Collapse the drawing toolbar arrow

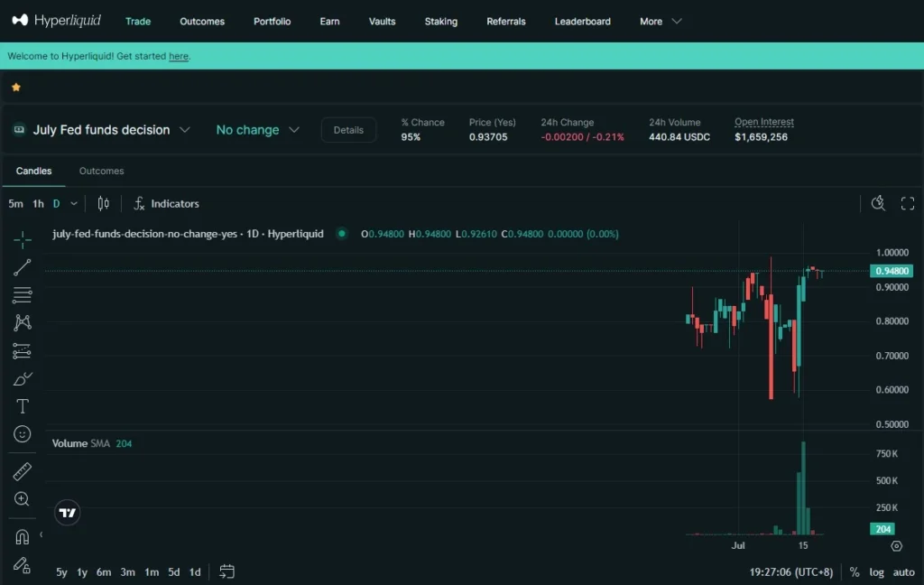[41, 534]
